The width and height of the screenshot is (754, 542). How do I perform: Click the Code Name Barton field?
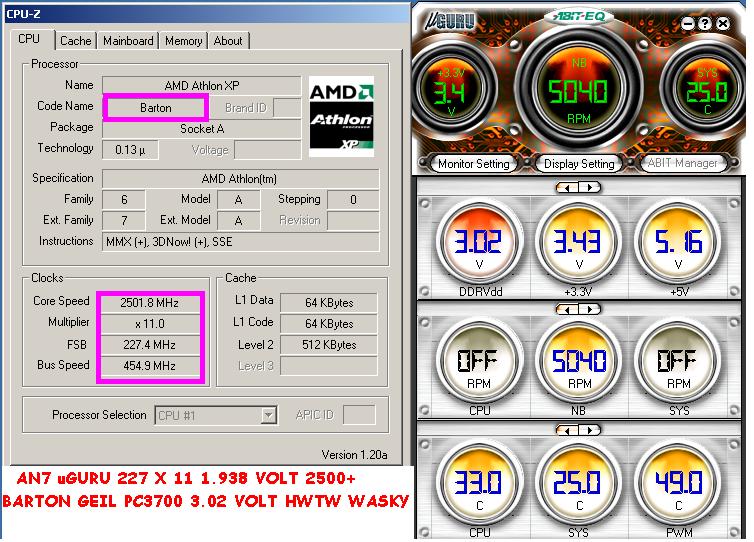(x=154, y=107)
